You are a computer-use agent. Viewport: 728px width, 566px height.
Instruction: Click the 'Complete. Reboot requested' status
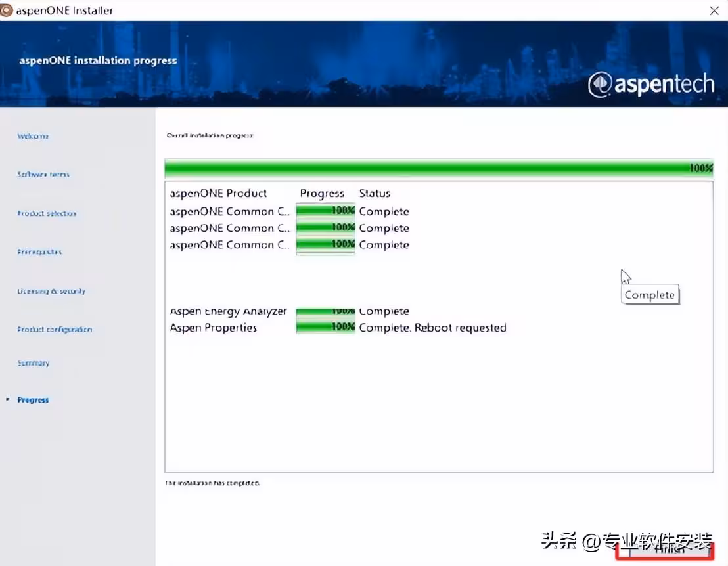432,328
